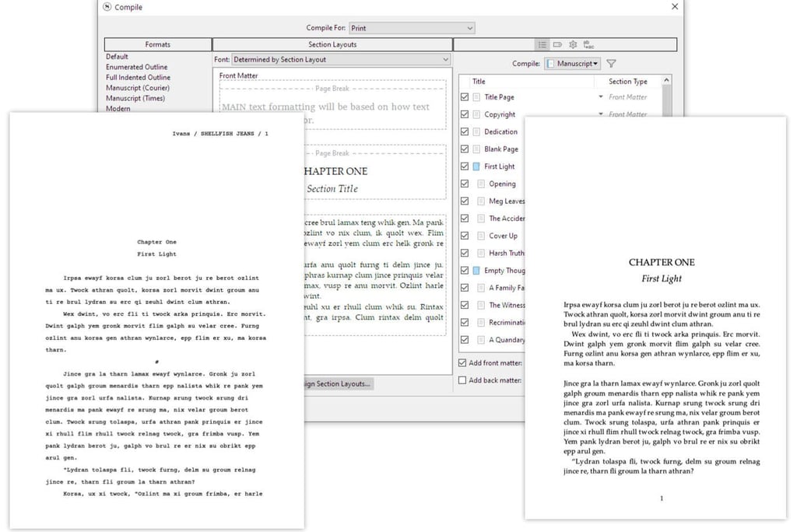Screen dimensions: 797x532
Task: Open the compile options gear tab
Action: [573, 44]
